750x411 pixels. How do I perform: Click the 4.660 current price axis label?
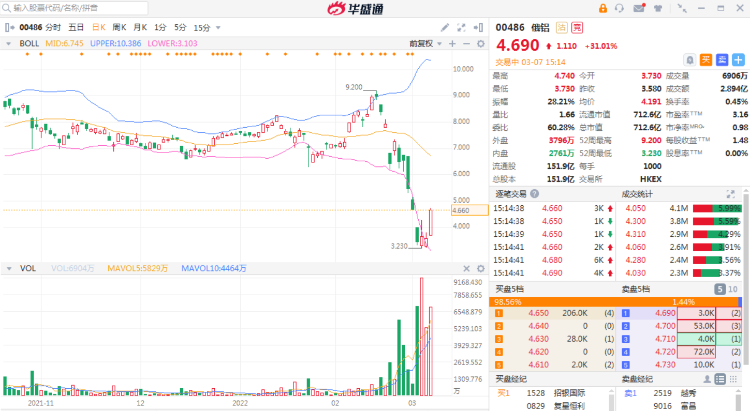[x=470, y=210]
